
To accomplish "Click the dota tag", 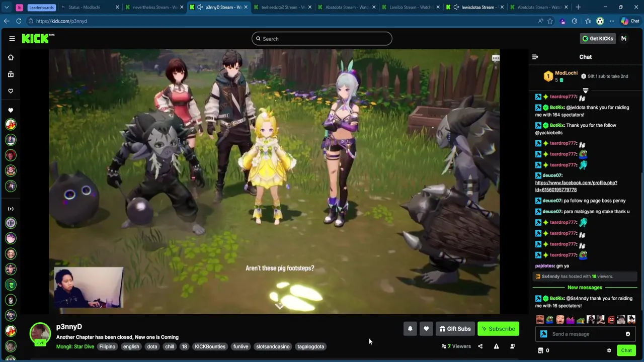I will point(152,346).
